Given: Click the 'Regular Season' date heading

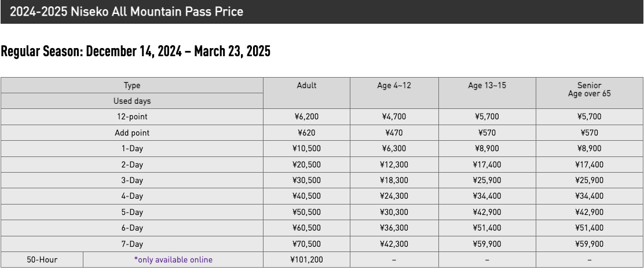Looking at the screenshot, I should [136, 52].
